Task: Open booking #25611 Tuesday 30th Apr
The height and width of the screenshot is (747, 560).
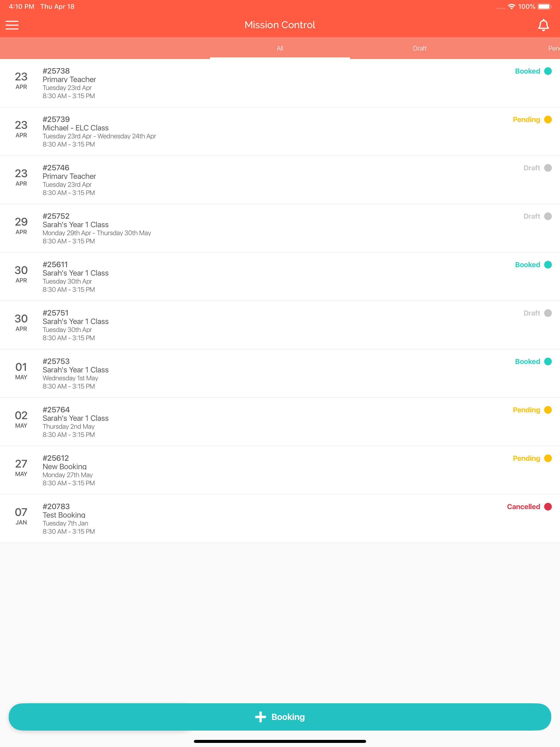Action: point(280,277)
